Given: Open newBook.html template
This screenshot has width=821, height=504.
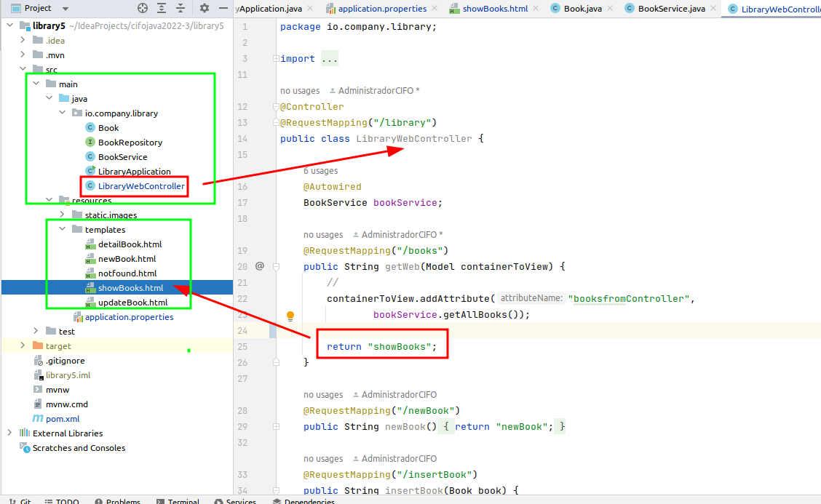Looking at the screenshot, I should pos(127,259).
